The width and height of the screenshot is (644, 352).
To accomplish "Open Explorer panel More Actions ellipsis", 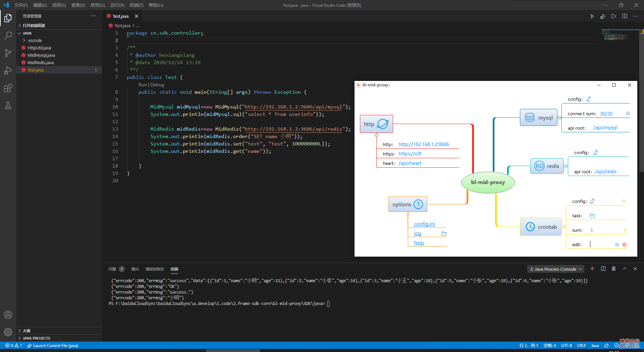I will click(93, 16).
